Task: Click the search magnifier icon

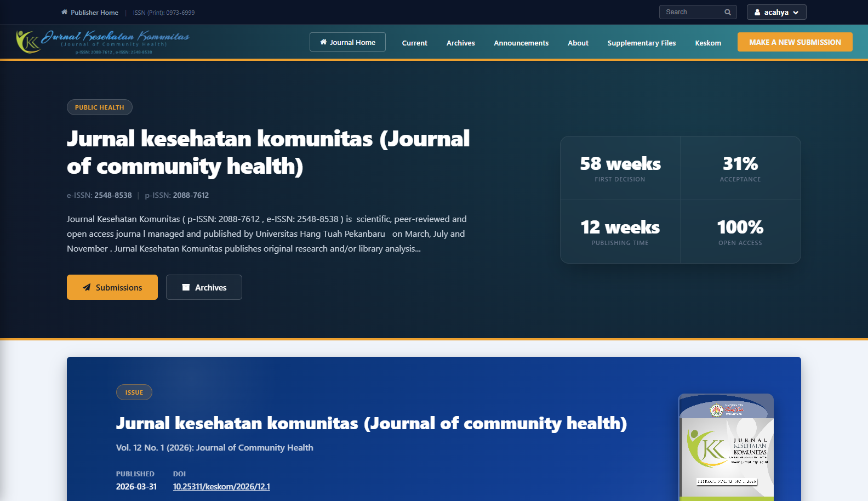Action: (x=728, y=12)
